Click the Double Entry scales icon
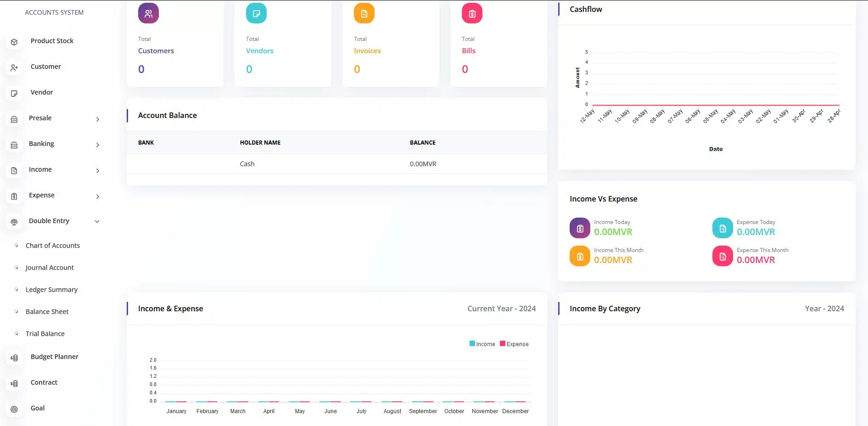Viewport: 868px width, 426px height. click(x=14, y=222)
